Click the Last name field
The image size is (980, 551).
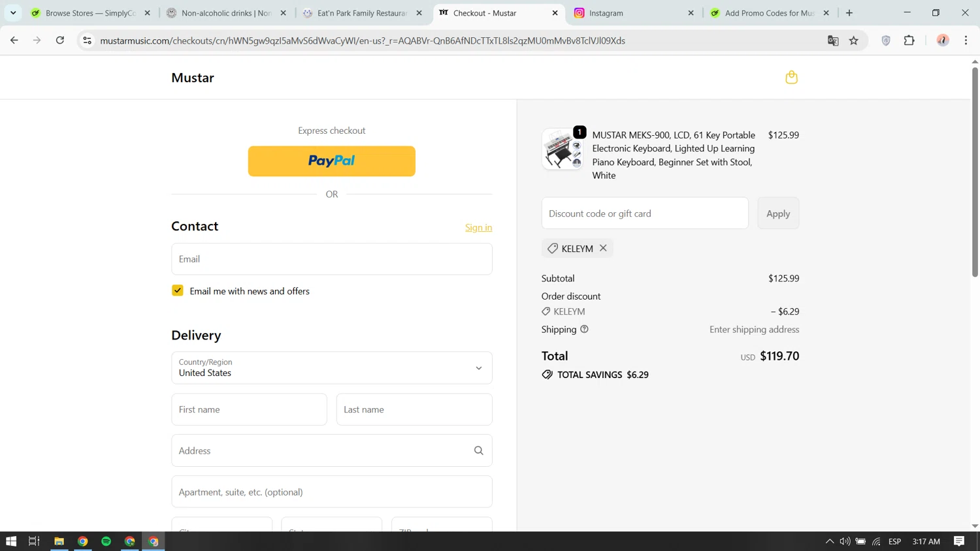pyautogui.click(x=414, y=409)
